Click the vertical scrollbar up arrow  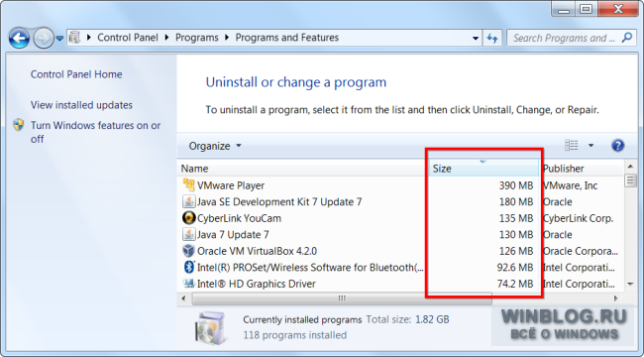point(630,167)
